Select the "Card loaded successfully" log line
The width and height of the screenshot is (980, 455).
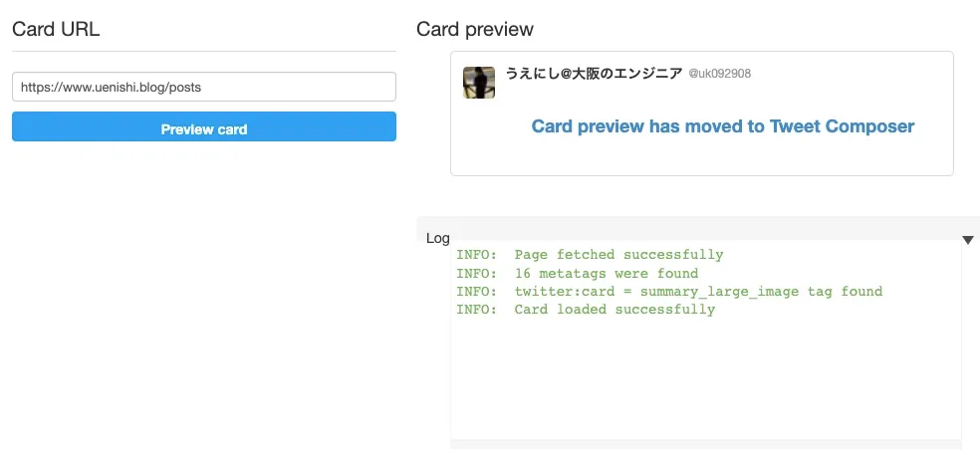click(x=586, y=310)
